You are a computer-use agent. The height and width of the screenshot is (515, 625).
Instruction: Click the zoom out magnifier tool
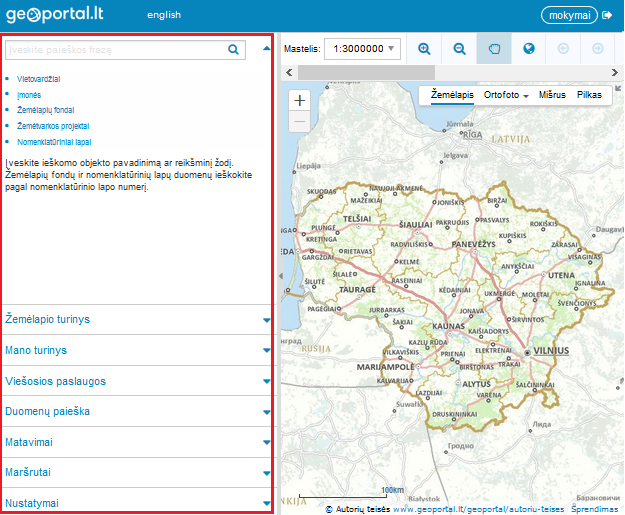tap(459, 48)
